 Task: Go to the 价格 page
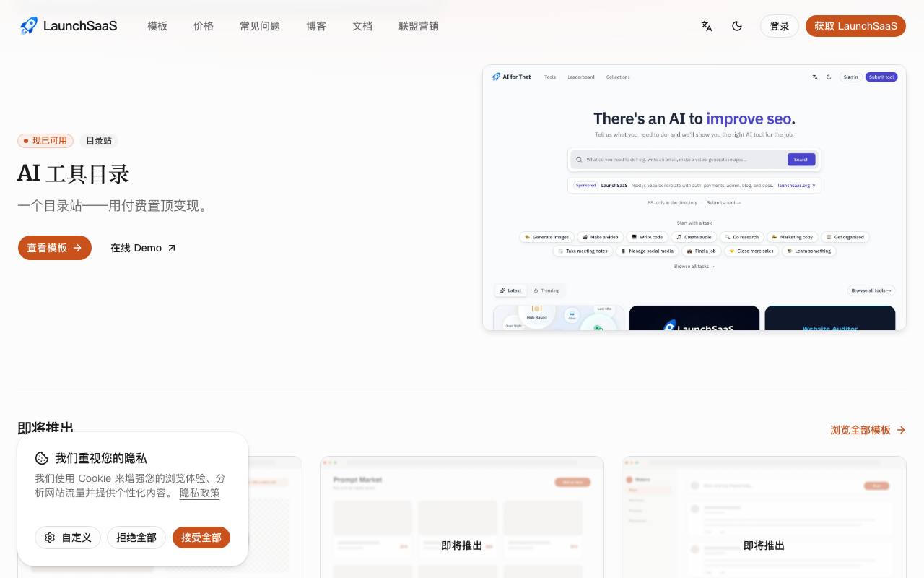(x=204, y=26)
